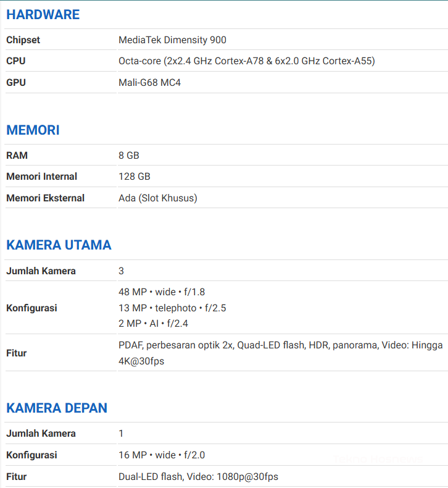This screenshot has height=488, width=448.
Task: Select the 48 MP wide f/1.8 line
Action: point(162,292)
